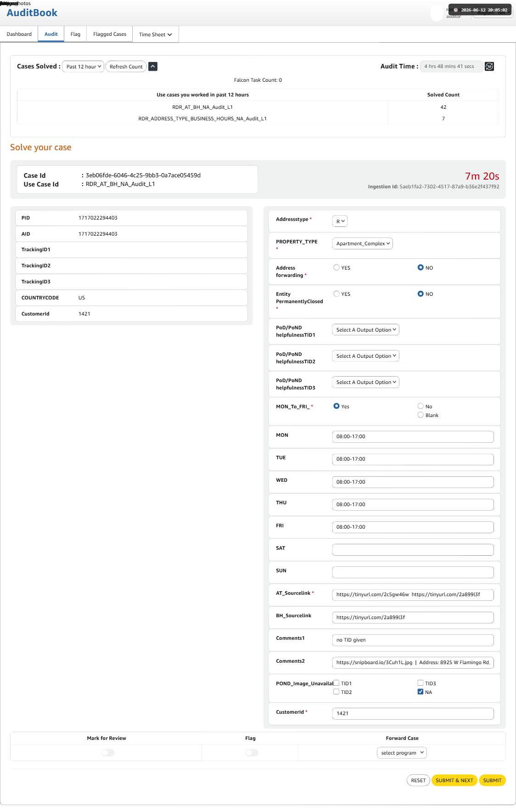Open PoD/PoND helpfulnessTID2 dropdown

(366, 356)
